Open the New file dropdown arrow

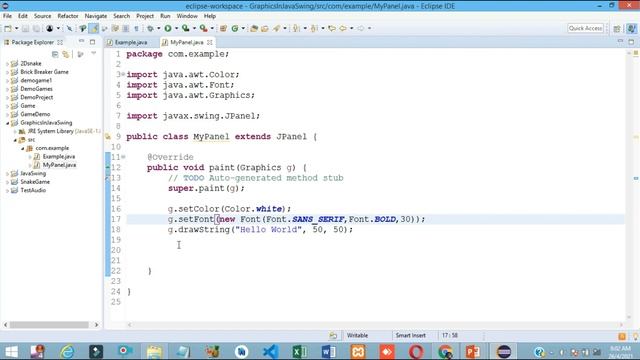(x=16, y=28)
